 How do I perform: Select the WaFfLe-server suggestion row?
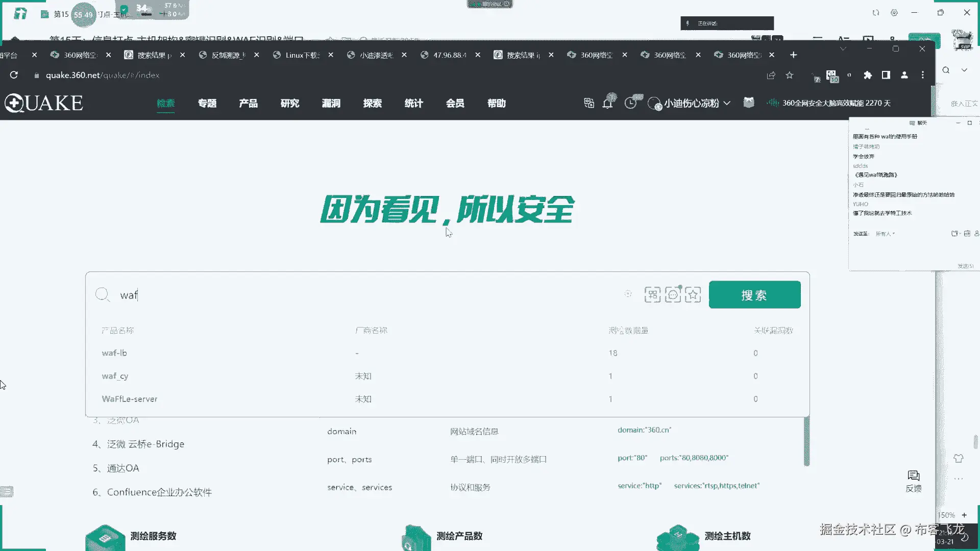click(130, 399)
